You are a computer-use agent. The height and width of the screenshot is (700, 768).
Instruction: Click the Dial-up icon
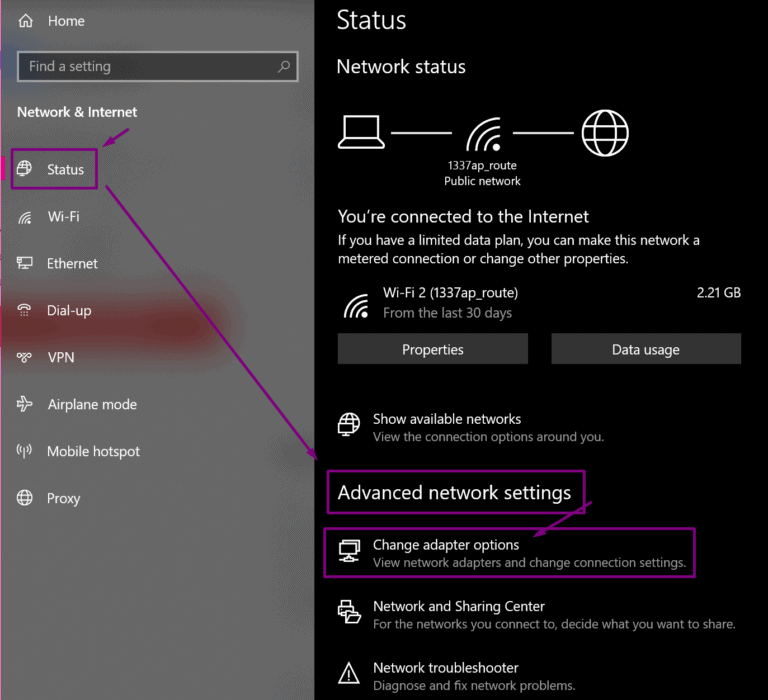(x=26, y=311)
